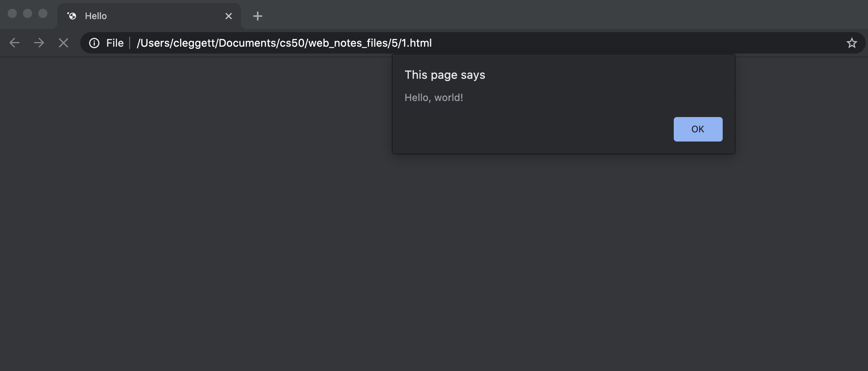Select the Hello tab title
This screenshot has height=371, width=868.
pyautogui.click(x=96, y=16)
